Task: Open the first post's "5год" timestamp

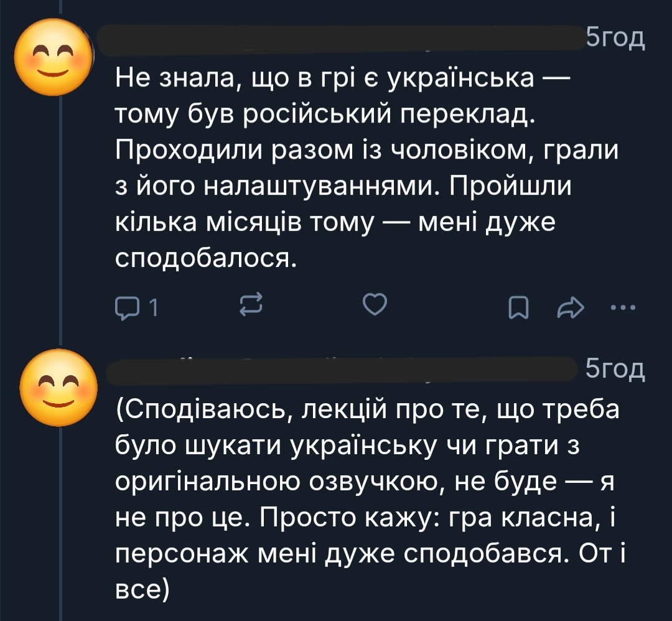Action: [x=615, y=39]
